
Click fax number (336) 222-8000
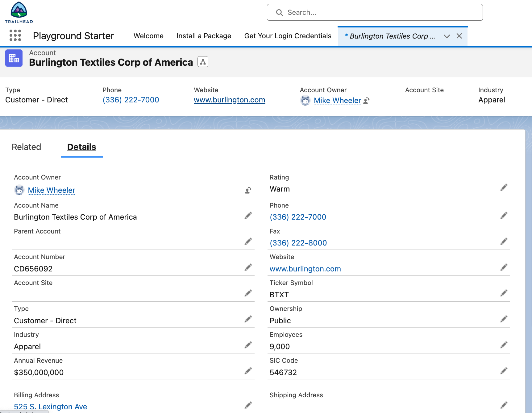(298, 243)
